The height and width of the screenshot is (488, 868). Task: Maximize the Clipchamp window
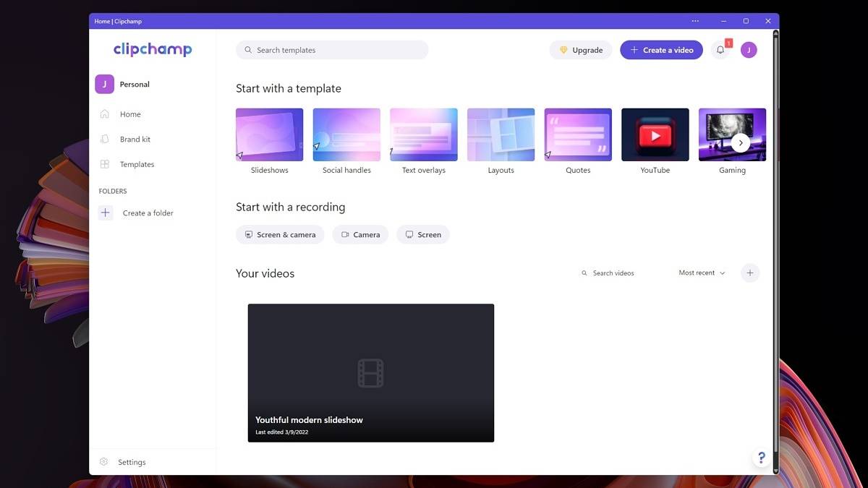click(746, 21)
